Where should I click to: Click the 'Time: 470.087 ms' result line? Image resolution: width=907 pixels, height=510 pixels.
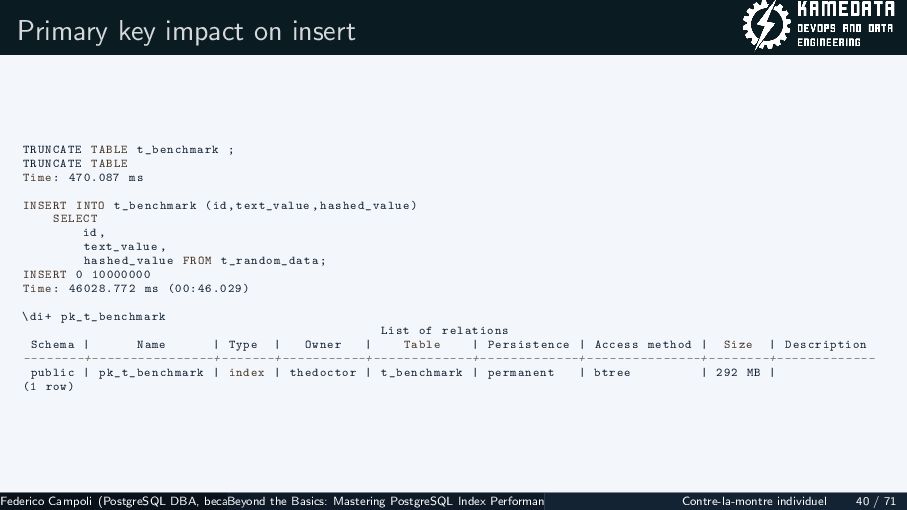point(83,178)
